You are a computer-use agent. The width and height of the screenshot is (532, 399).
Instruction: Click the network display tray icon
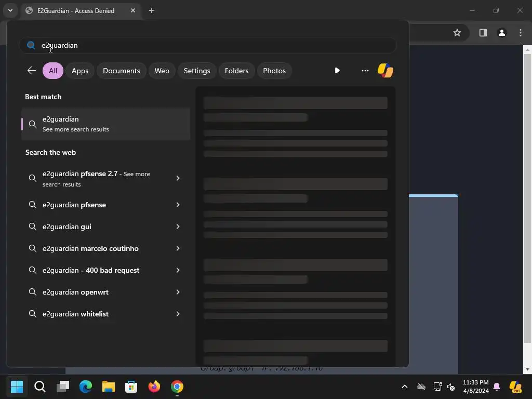(x=437, y=387)
